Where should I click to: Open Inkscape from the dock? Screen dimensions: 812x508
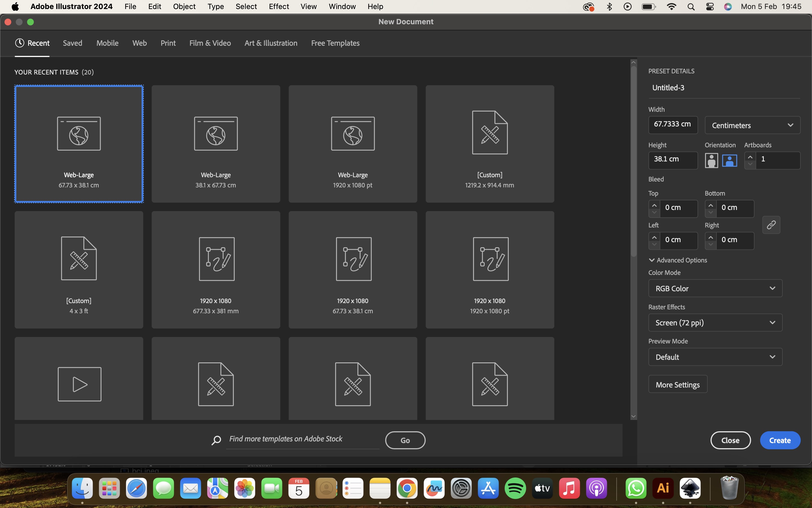tap(690, 488)
